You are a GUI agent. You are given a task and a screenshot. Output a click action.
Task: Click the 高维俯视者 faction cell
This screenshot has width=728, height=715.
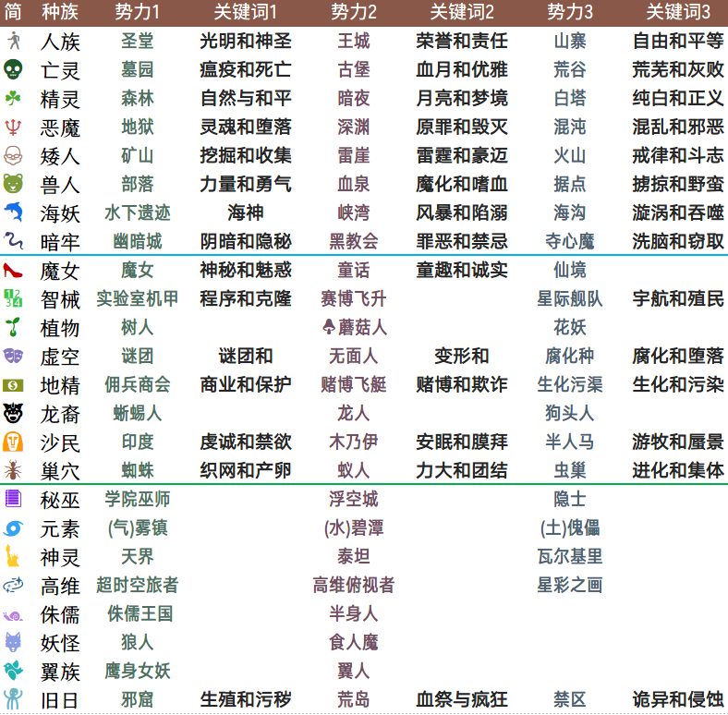coord(354,585)
